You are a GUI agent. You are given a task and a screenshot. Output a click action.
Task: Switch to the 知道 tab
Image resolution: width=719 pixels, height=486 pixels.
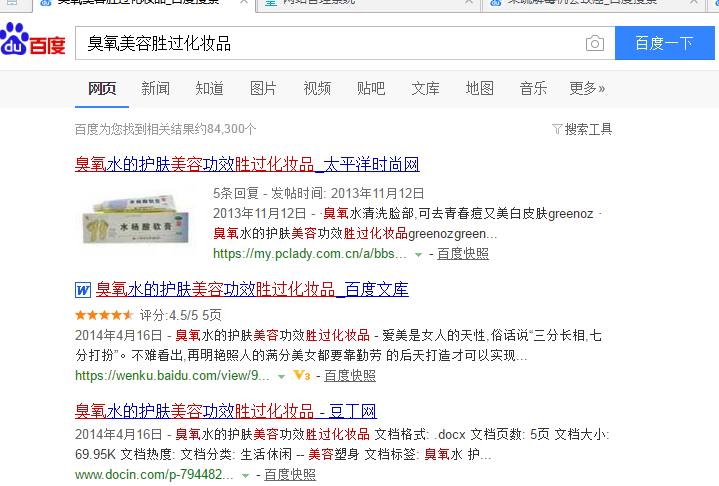click(210, 88)
